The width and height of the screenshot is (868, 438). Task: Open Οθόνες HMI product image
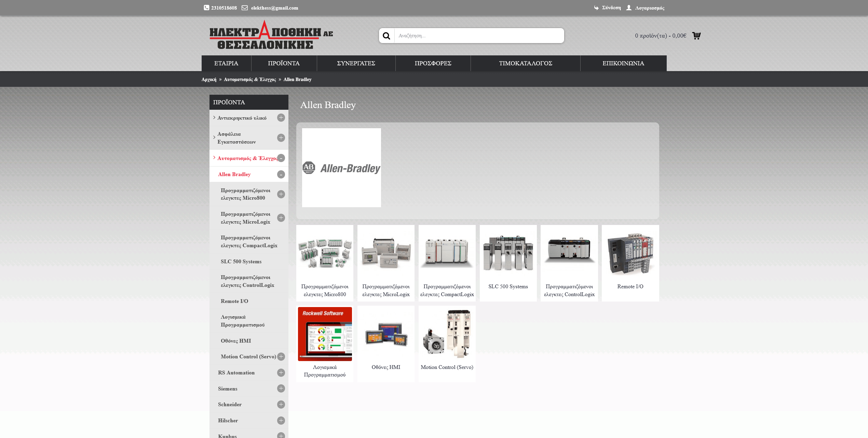coord(386,334)
